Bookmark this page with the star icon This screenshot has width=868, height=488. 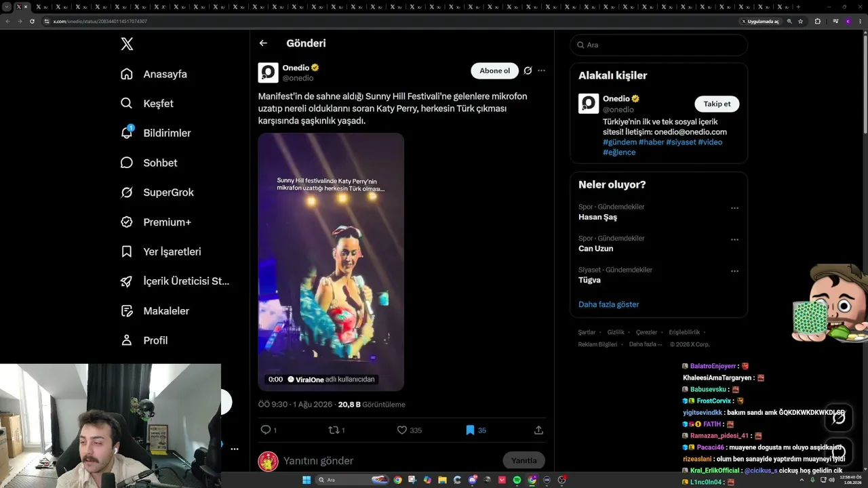coord(800,21)
